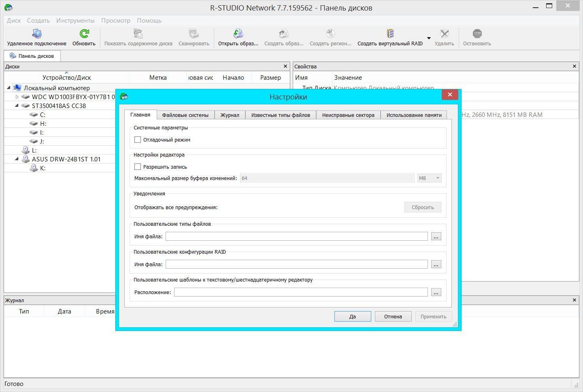The width and height of the screenshot is (583, 392).
Task: Enable the Разрешить запись checkbox
Action: click(138, 167)
